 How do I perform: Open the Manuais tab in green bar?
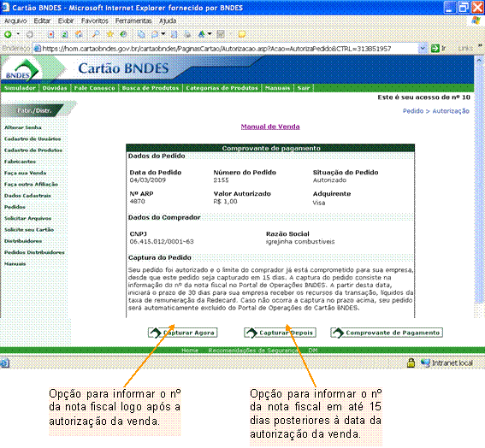pyautogui.click(x=277, y=88)
